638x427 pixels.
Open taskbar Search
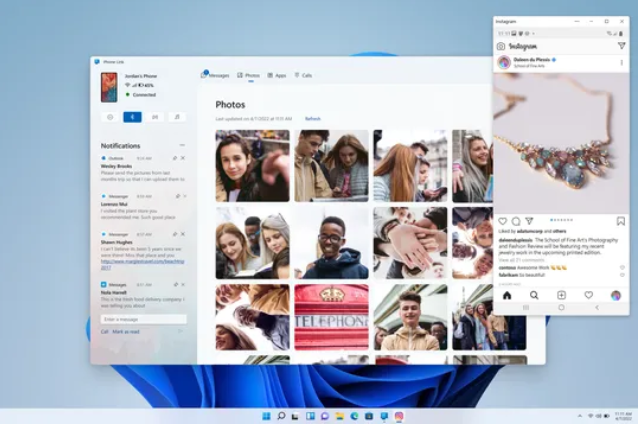coord(281,416)
